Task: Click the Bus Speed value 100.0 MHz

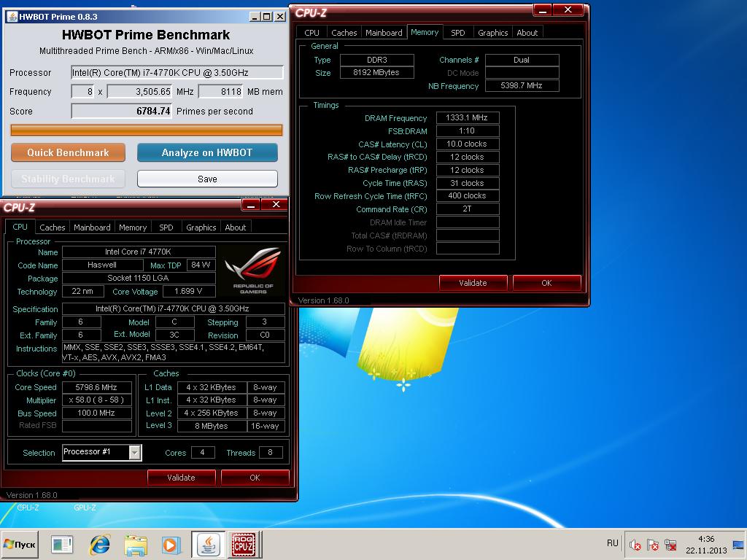Action: coord(97,413)
